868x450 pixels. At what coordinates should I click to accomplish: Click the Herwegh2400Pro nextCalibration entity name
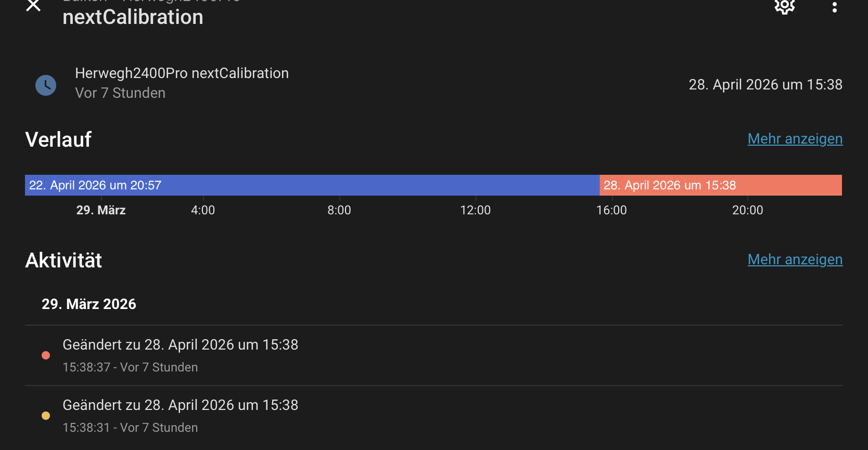[182, 73]
